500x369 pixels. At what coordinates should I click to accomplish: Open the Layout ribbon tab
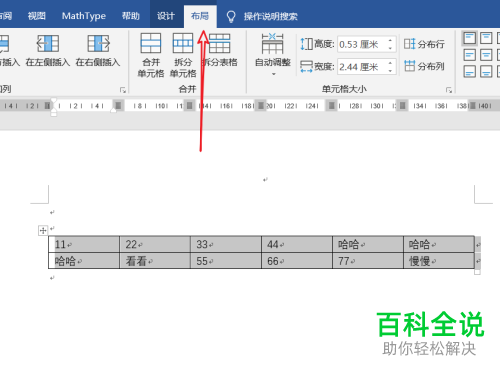click(x=200, y=16)
